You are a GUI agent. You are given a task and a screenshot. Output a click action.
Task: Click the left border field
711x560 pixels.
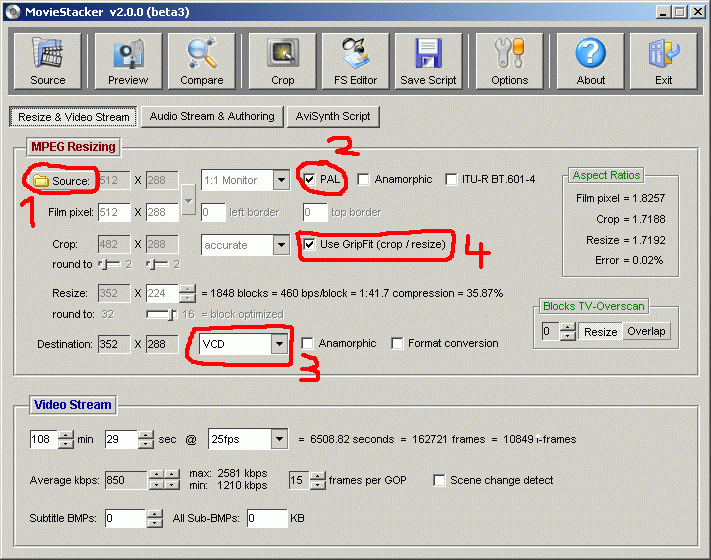click(x=213, y=212)
